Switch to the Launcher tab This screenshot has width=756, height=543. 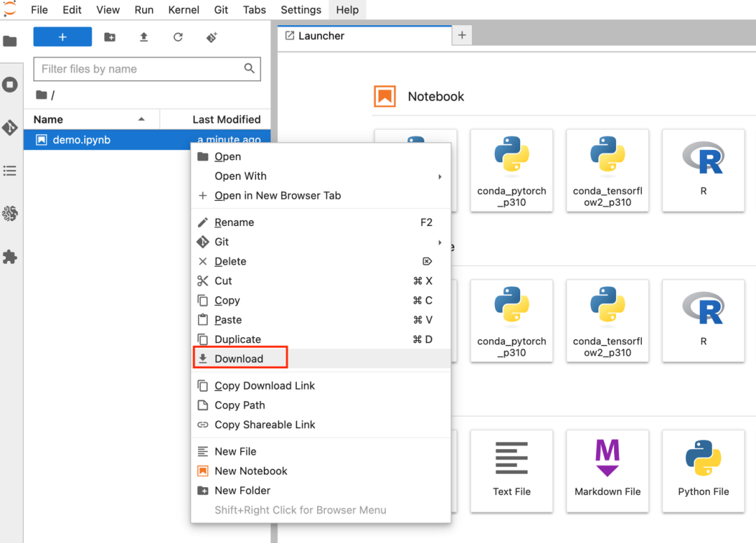[x=365, y=36]
